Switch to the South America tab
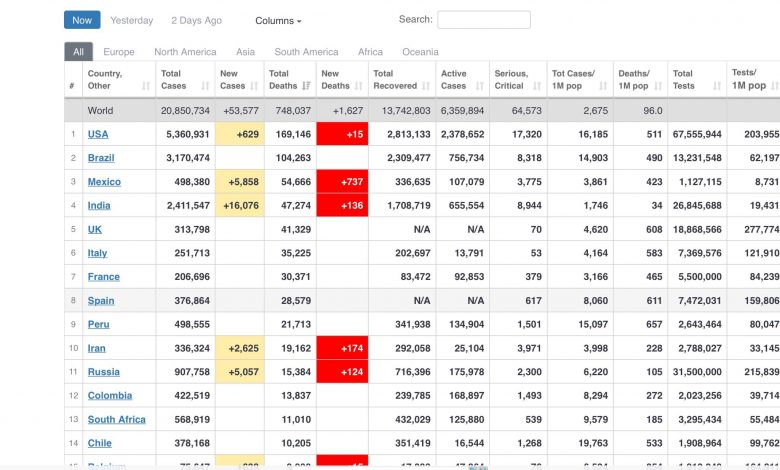This screenshot has width=780, height=470. 306,52
